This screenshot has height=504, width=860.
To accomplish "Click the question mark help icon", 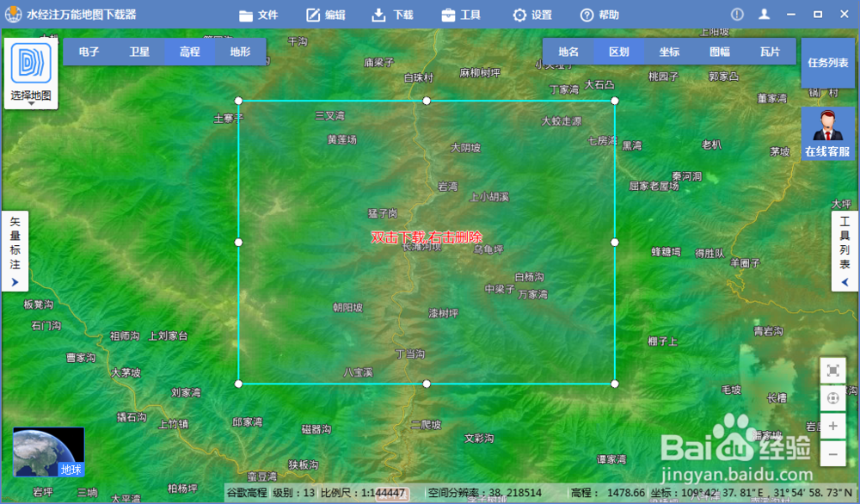I will pos(587,15).
